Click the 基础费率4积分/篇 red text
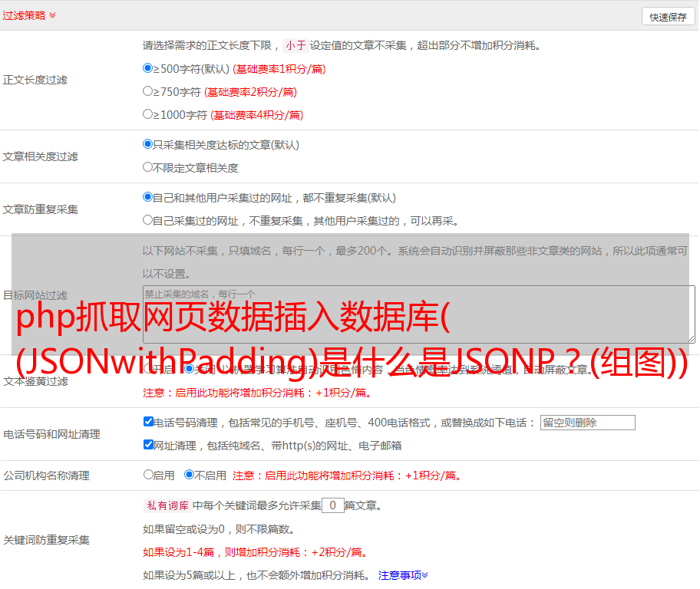 click(256, 115)
